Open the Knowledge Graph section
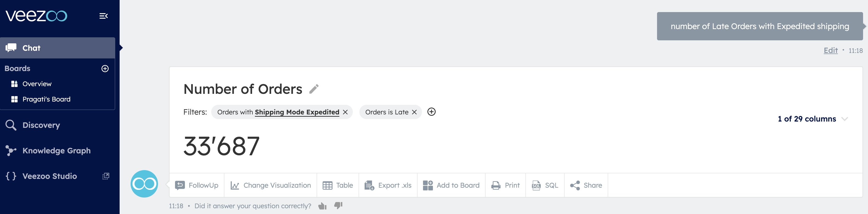 [x=56, y=151]
